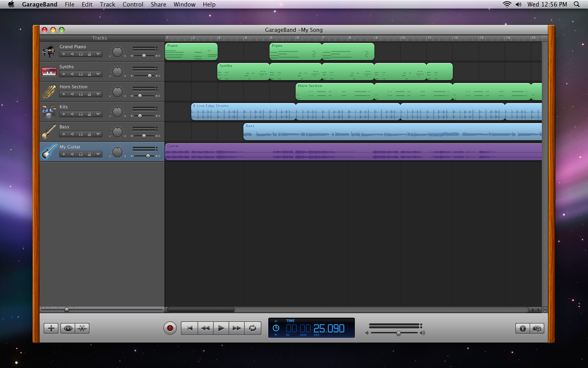Click the Kits drum set icon
The width and height of the screenshot is (588, 368).
49,112
